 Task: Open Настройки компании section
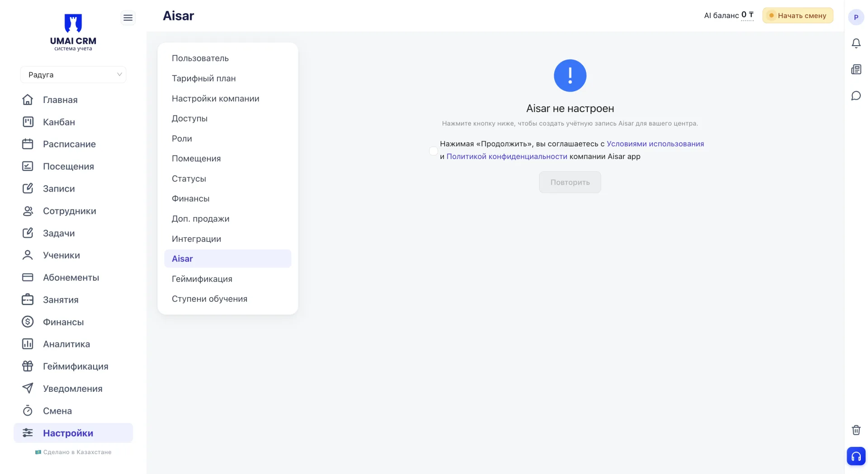pos(228,99)
